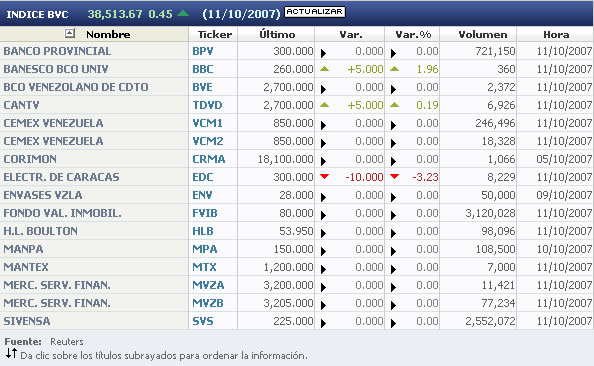
Task: Sort table by Último column
Action: [x=277, y=34]
